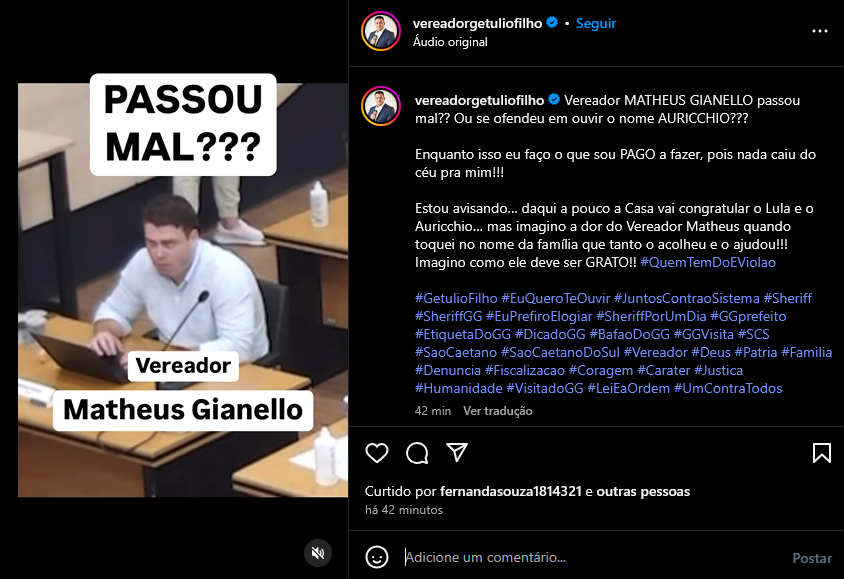
Task: Open the #SaoCaetanoDoSul hashtag
Action: point(560,352)
